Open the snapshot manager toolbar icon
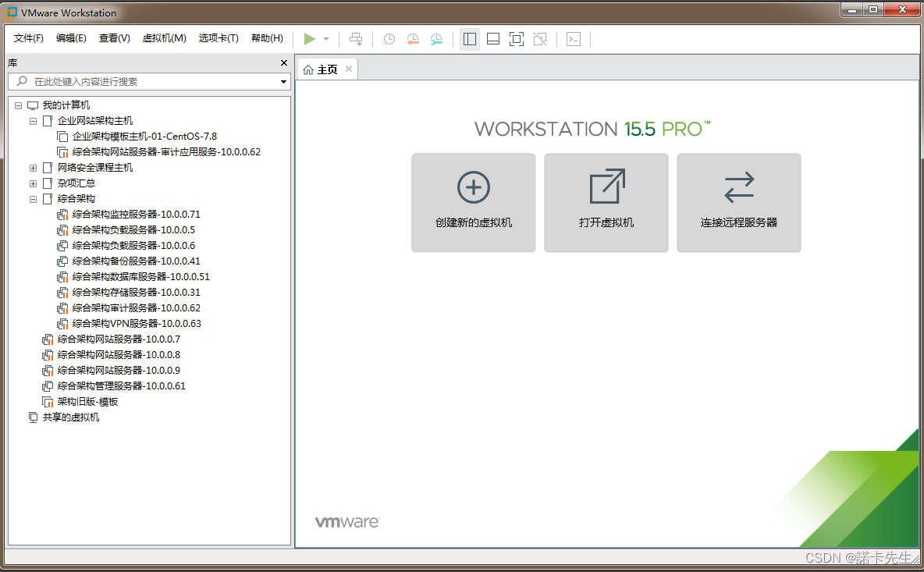This screenshot has height=572, width=924. tap(436, 39)
